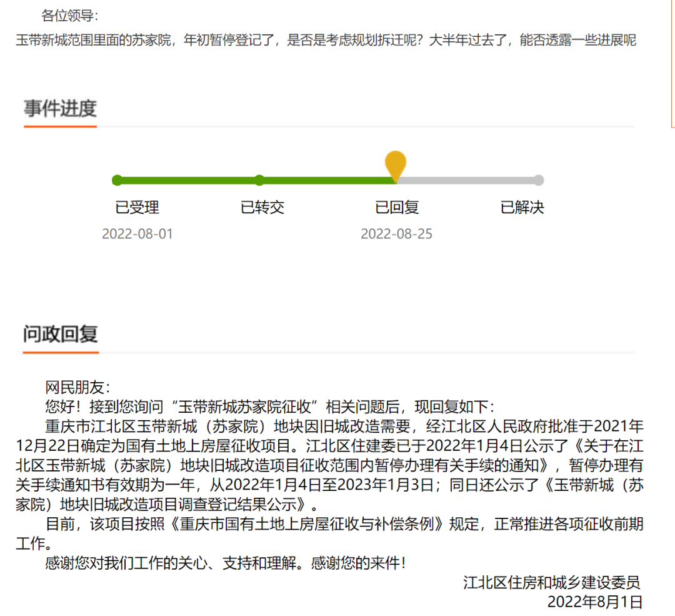Click the 已回复 status label
The width and height of the screenshot is (675, 616).
pyautogui.click(x=396, y=208)
